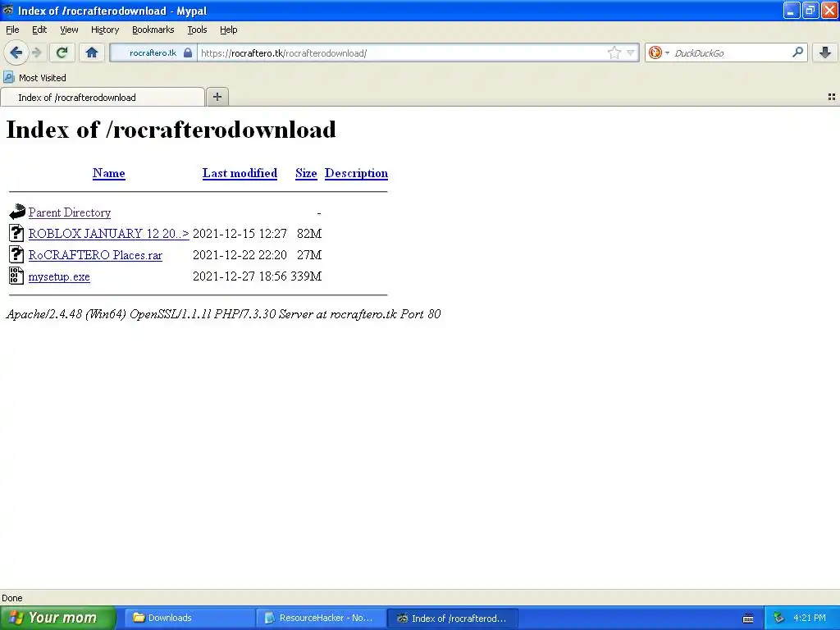Download the mysetup.exe file link
The width and height of the screenshot is (840, 630).
[x=59, y=276]
